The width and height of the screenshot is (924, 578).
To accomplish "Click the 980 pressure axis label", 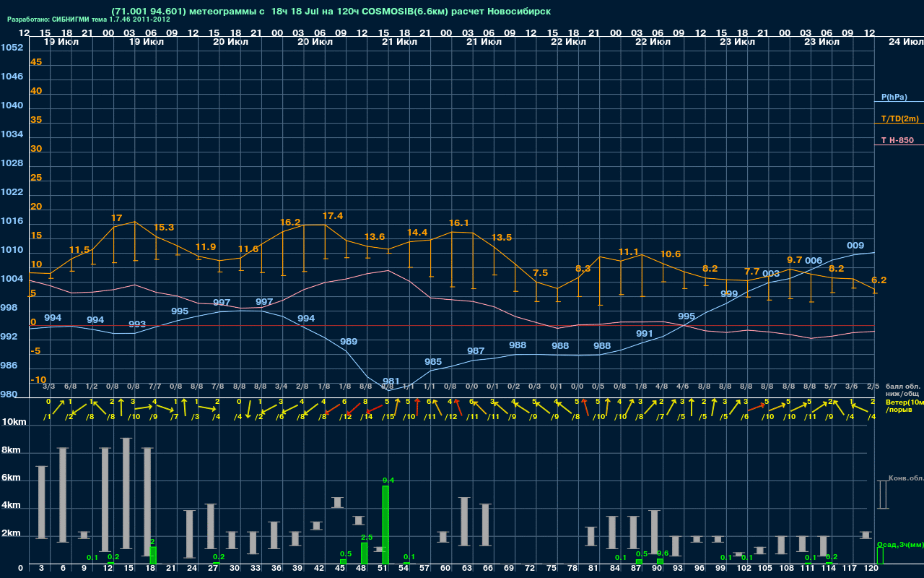I will [x=9, y=394].
